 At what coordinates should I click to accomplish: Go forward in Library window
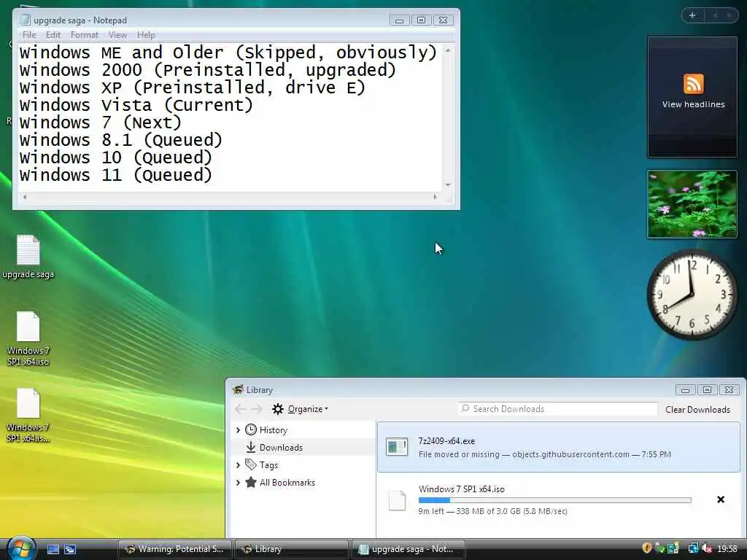click(257, 408)
